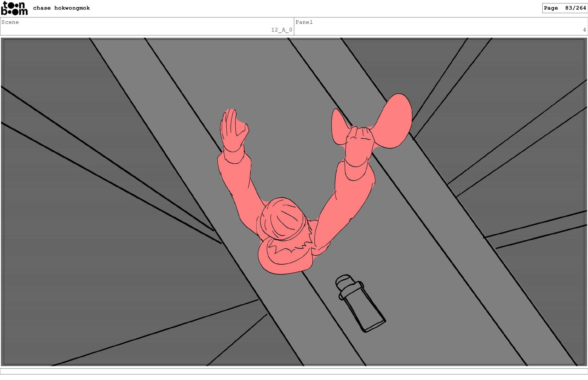The height and width of the screenshot is (380, 588).
Task: Click the Toon Boom logo
Action: 14,8
